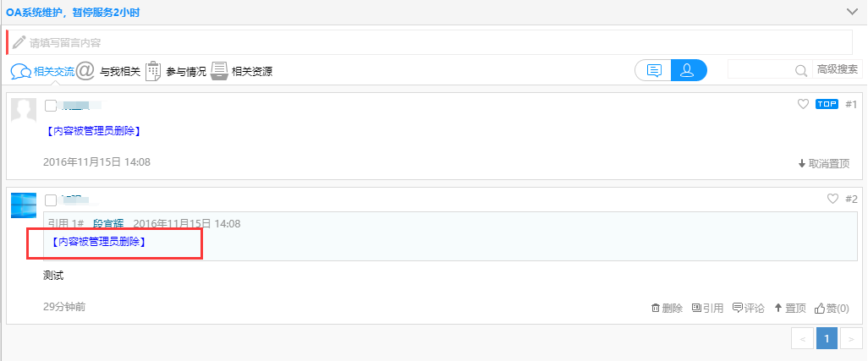The image size is (868, 361).
Task: Open the 相关资源 tab
Action: tap(242, 72)
